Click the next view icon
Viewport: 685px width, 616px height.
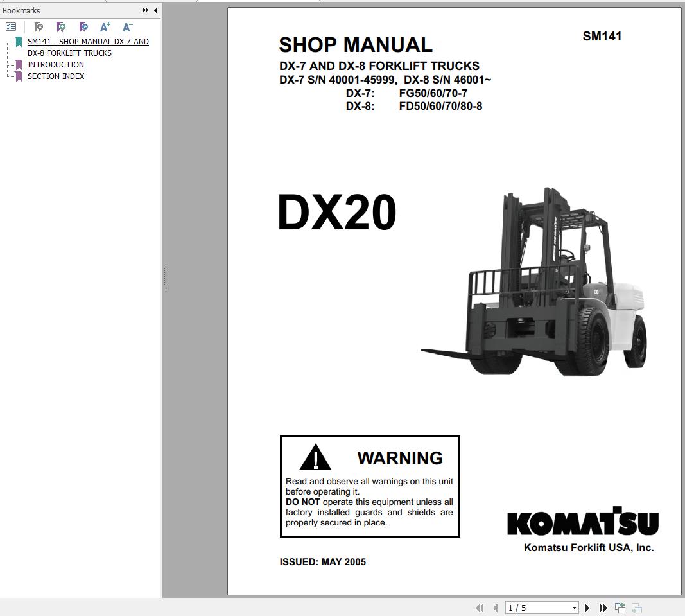tap(636, 608)
